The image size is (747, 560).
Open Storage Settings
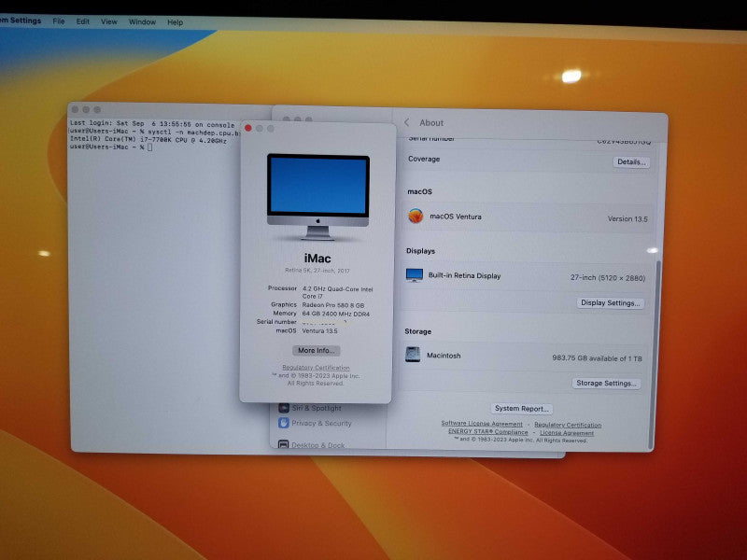[606, 383]
